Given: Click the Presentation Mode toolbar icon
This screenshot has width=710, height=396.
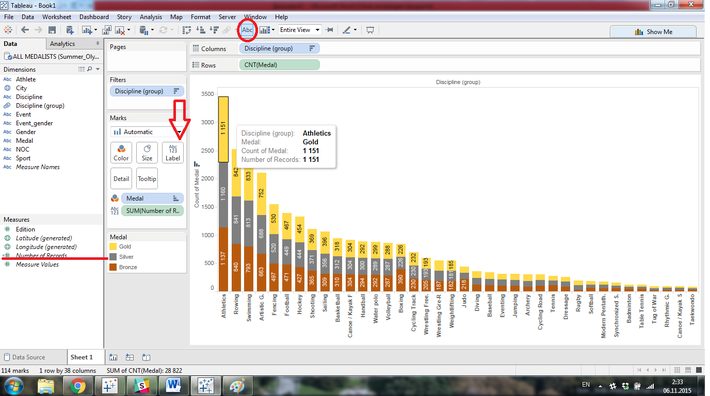Looking at the screenshot, I should (370, 30).
